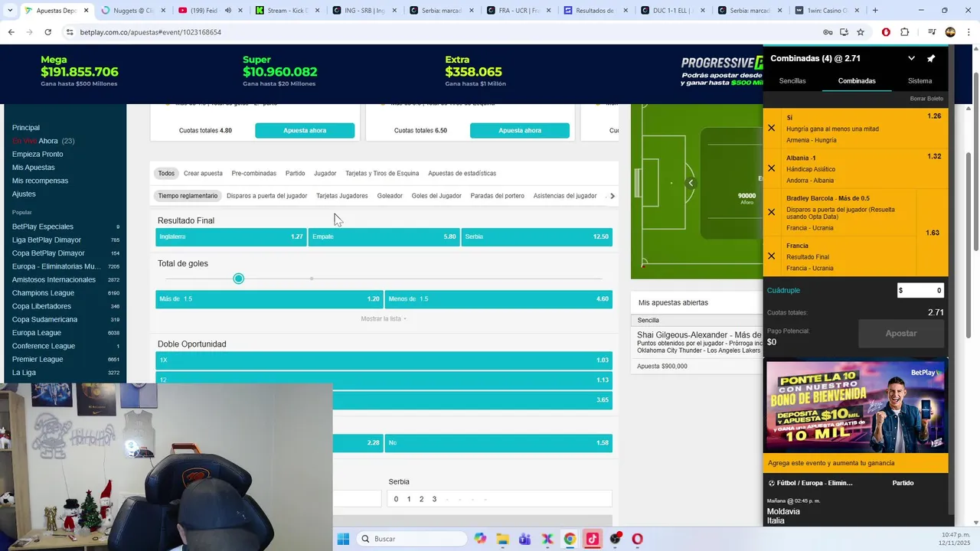The width and height of the screenshot is (980, 551).
Task: Pick Más de 1.5 goals at 1.20
Action: pyautogui.click(x=269, y=299)
